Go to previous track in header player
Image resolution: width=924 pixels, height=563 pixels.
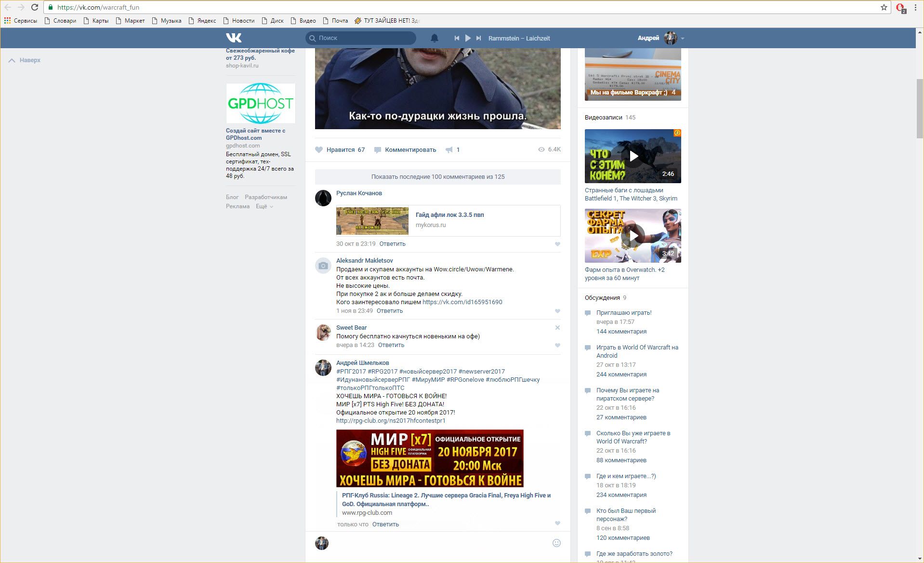[457, 38]
